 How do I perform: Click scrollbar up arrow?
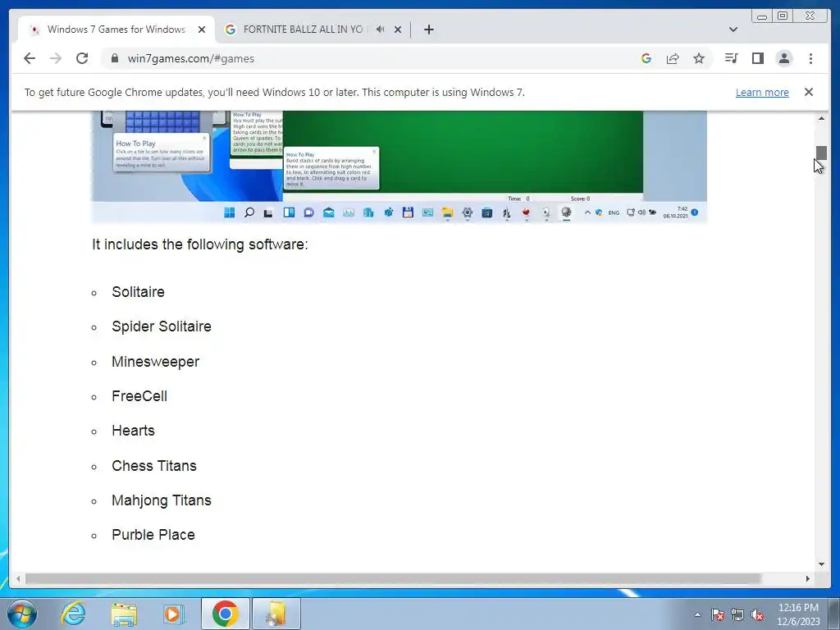[821, 118]
